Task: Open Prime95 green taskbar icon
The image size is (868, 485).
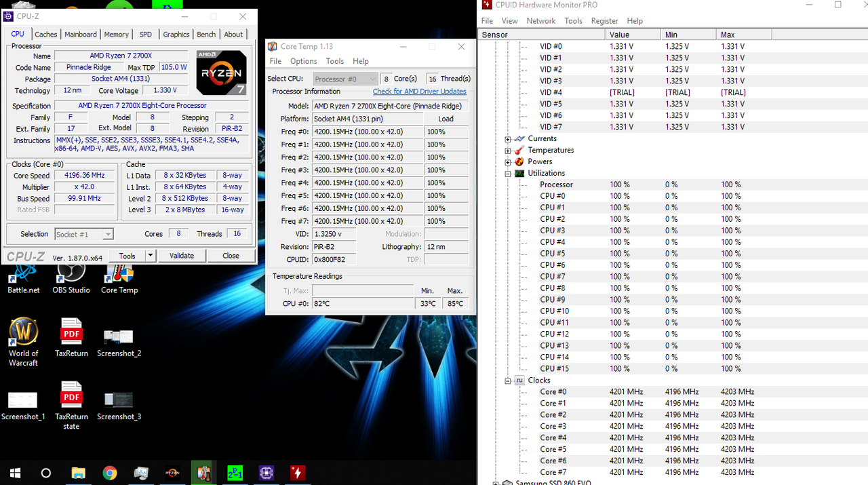Action: coord(235,473)
